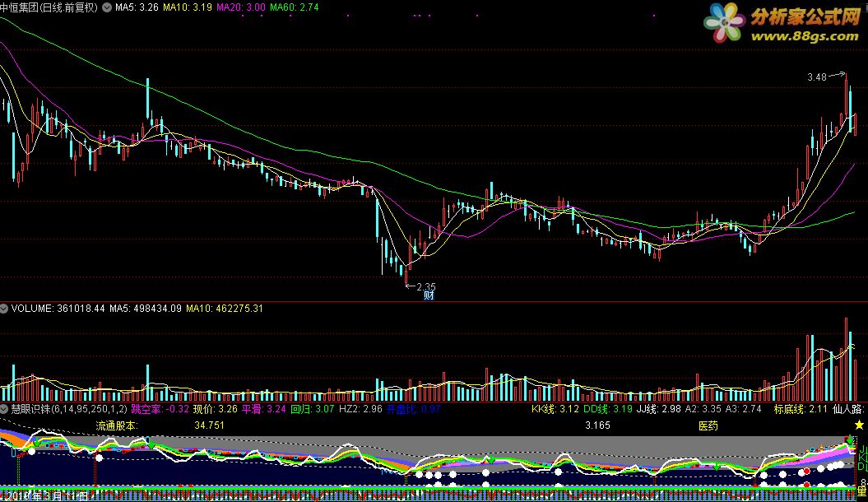Click the 现价: 3.26 value
This screenshot has height=502, width=868.
point(216,409)
